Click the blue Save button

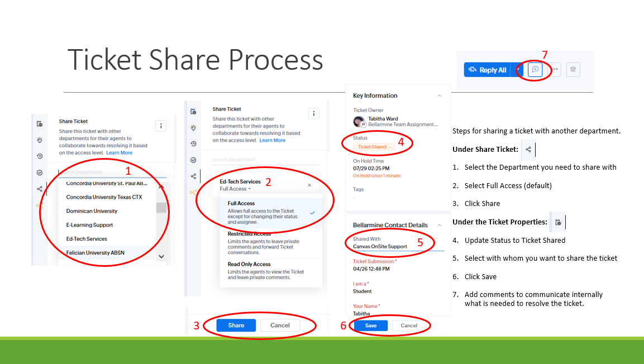tap(370, 325)
